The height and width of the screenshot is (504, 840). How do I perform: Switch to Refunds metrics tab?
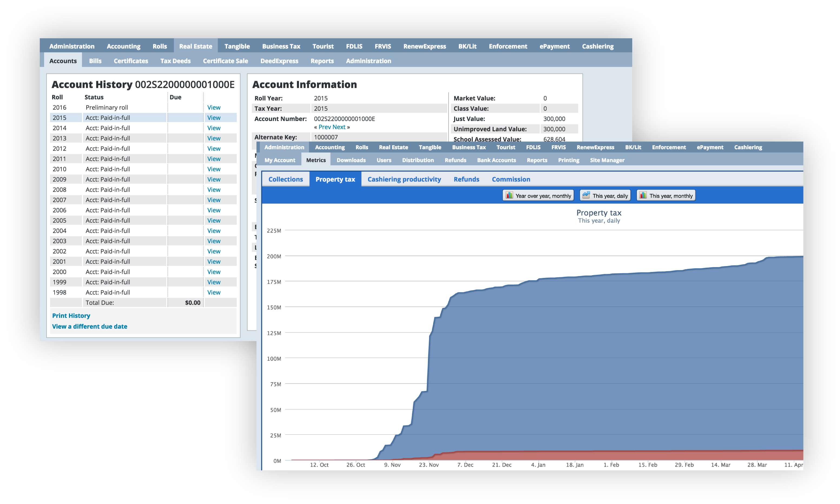pos(466,179)
